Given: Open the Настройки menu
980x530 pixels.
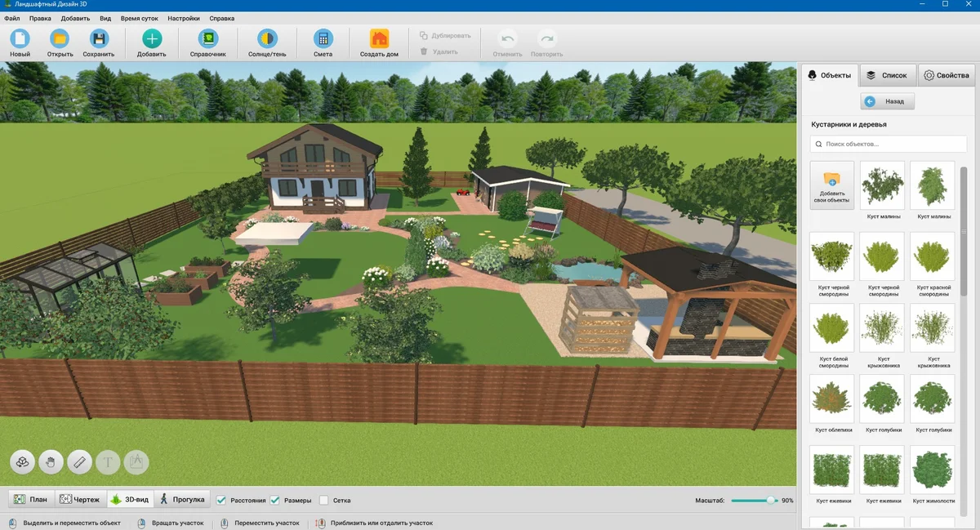Looking at the screenshot, I should coord(184,18).
